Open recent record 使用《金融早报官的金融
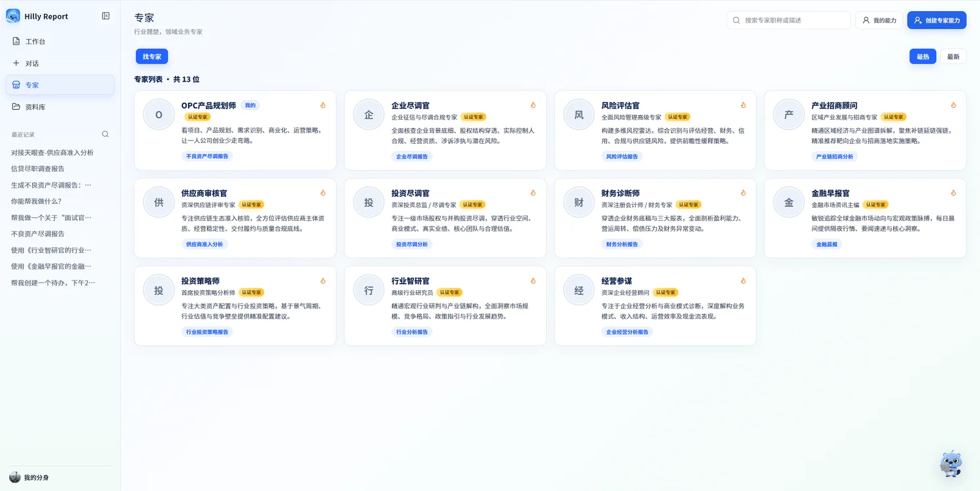980x491 pixels. click(x=52, y=267)
